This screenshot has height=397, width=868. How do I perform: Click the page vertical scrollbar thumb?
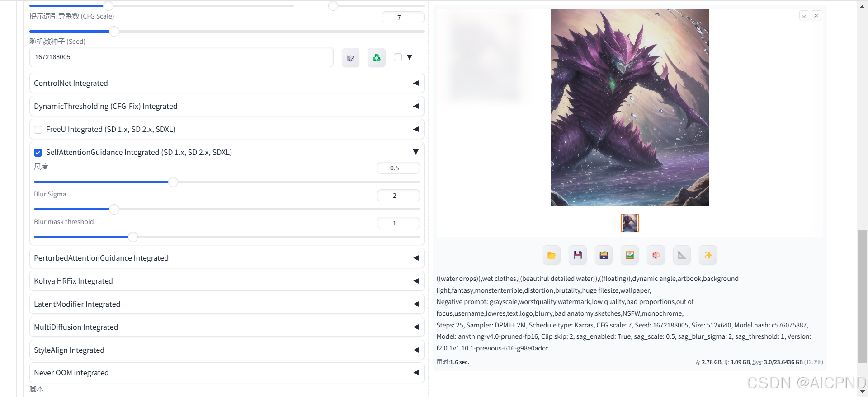[863, 296]
